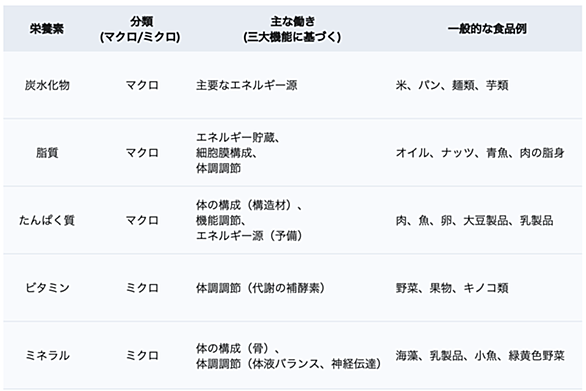Screen dimensions: 586x391
Task: Click the 野菜、果物、キノコ類 cell
Action: 452,288
